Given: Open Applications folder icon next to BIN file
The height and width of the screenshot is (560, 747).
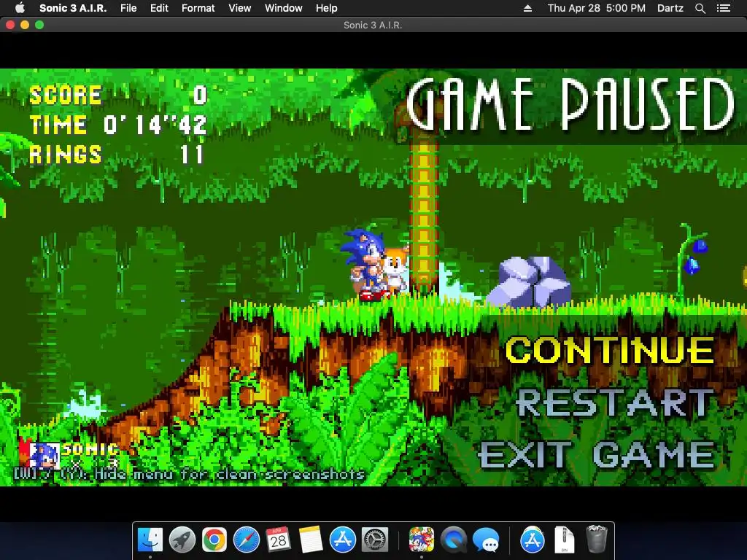Looking at the screenshot, I should pyautogui.click(x=532, y=540).
